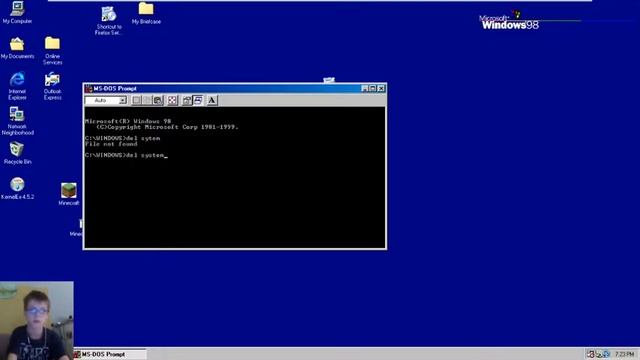Minimize the MS-DOS Prompt window
The height and width of the screenshot is (360, 640).
(365, 89)
